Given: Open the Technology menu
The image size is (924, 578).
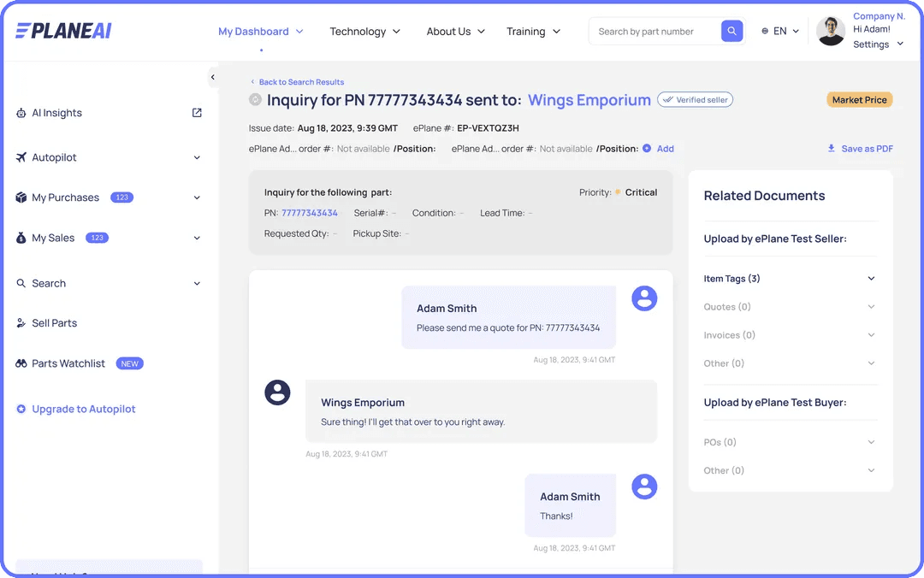Looking at the screenshot, I should 365,32.
